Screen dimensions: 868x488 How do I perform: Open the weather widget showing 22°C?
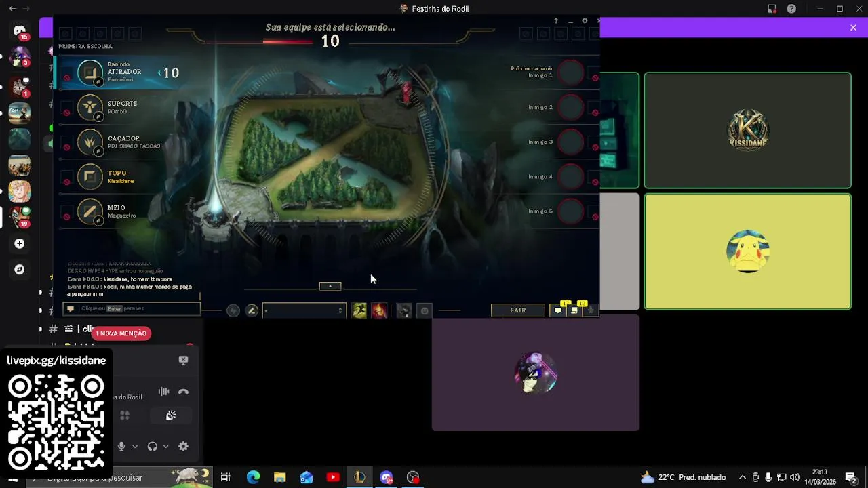[684, 477]
